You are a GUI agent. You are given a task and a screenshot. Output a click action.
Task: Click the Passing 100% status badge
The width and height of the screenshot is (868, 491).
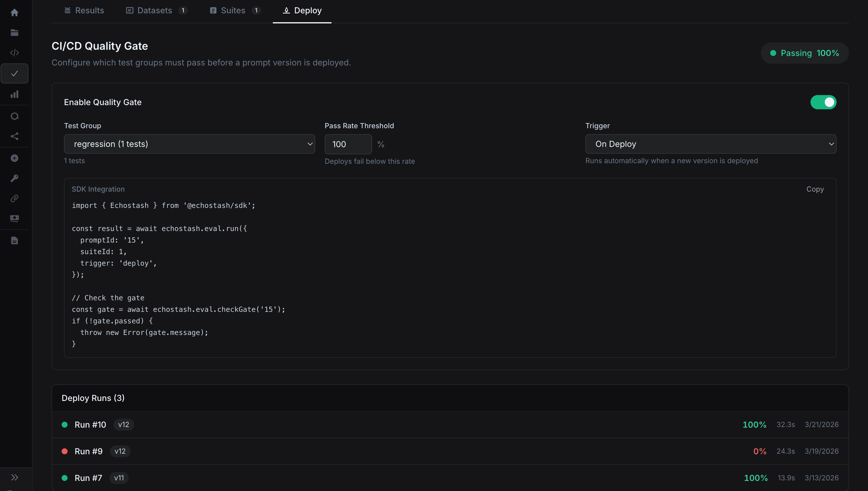(805, 53)
